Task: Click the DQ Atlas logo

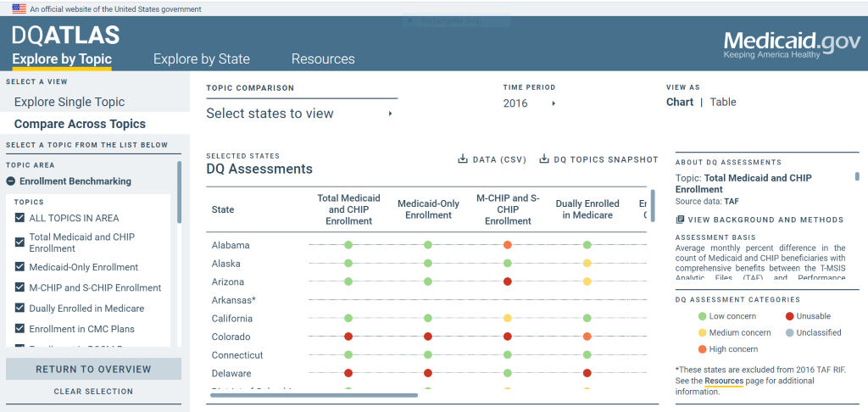Action: pos(65,36)
